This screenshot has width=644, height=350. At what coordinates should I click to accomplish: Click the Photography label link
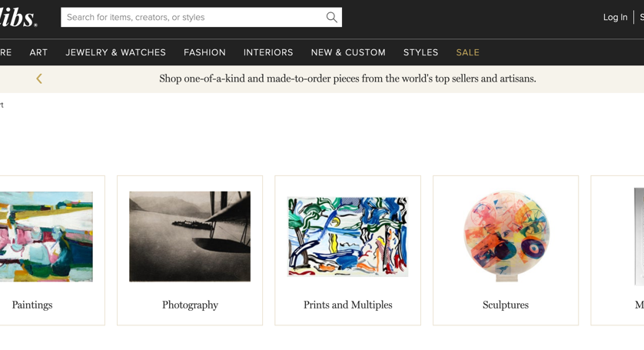[x=190, y=305]
